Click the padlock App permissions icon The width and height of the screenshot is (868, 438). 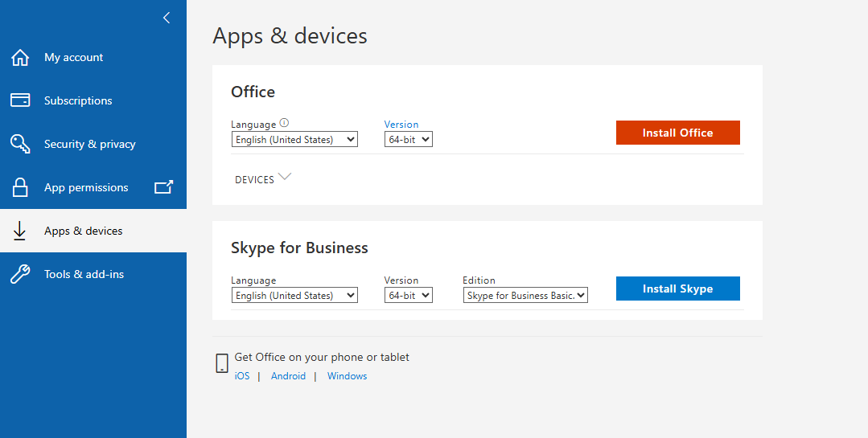click(x=20, y=187)
